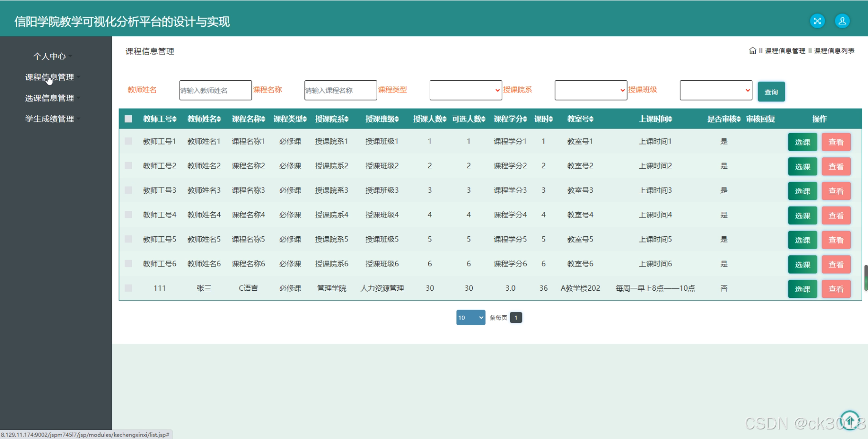The height and width of the screenshot is (439, 868).
Task: Click 选课 for 教师工号5 row
Action: tap(803, 240)
